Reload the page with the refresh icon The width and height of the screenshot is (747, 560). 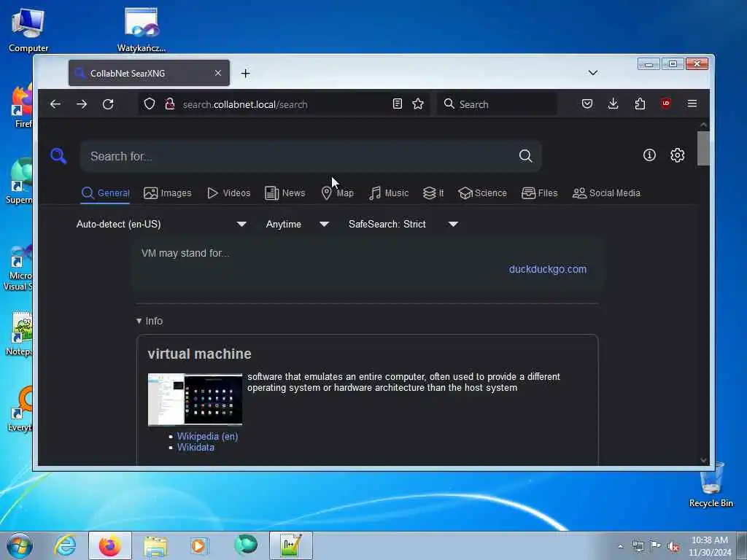108,104
